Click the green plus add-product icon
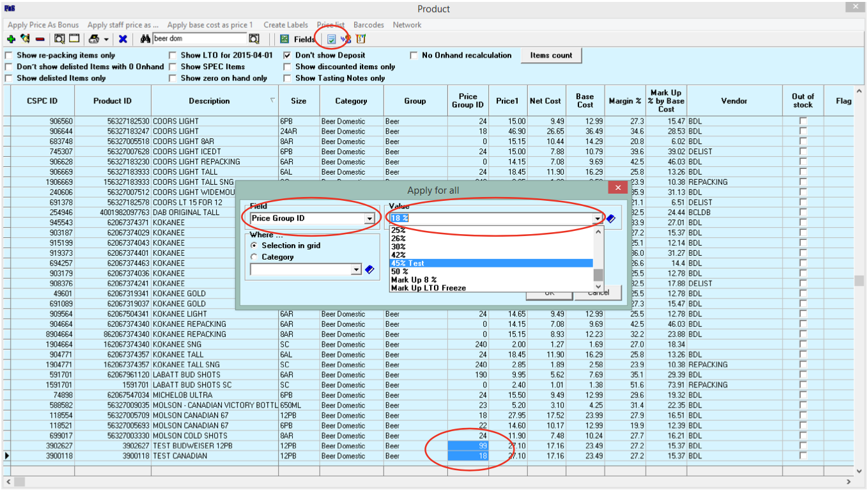The height and width of the screenshot is (490, 868). click(11, 39)
